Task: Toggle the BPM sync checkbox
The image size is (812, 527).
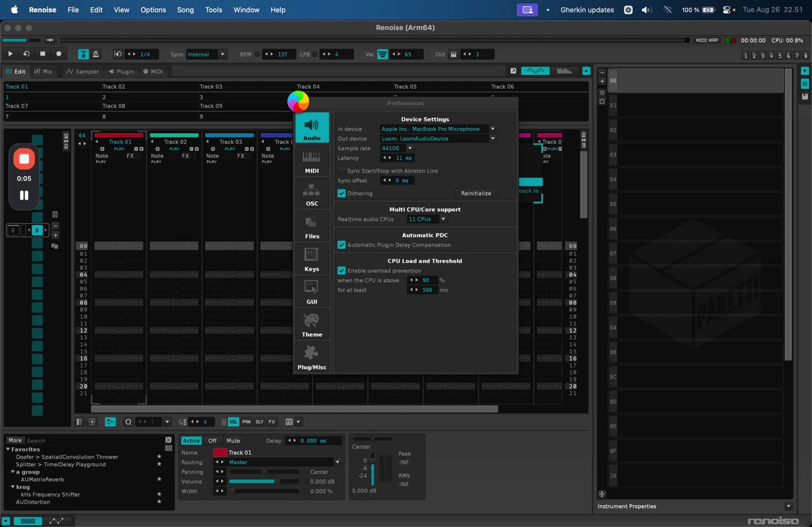Action: (x=258, y=55)
